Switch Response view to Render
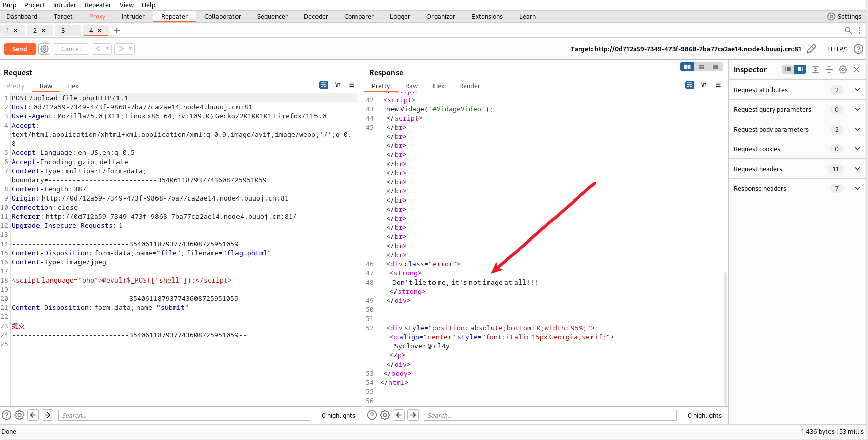 pyautogui.click(x=469, y=86)
